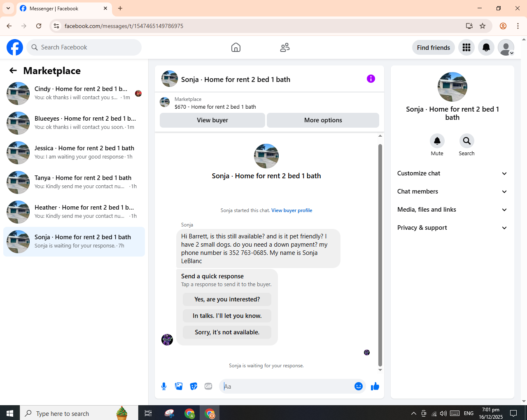
Task: Click Windows taskbar search box
Action: (x=79, y=413)
